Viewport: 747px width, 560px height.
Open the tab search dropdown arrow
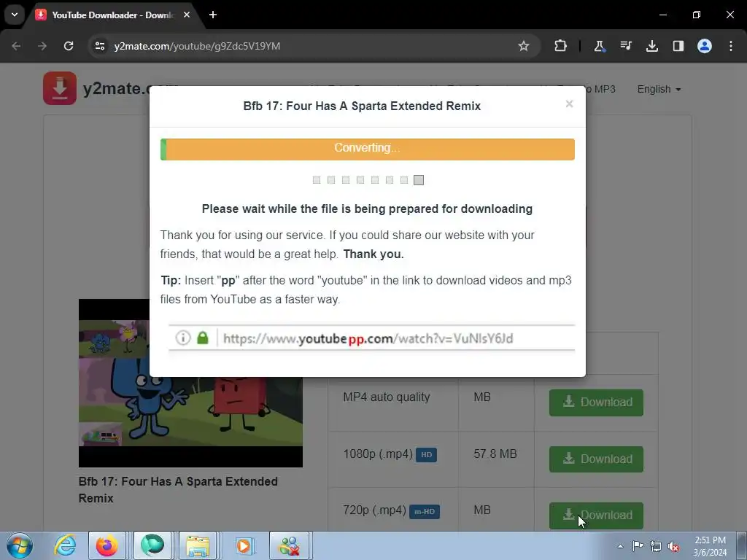[x=15, y=15]
